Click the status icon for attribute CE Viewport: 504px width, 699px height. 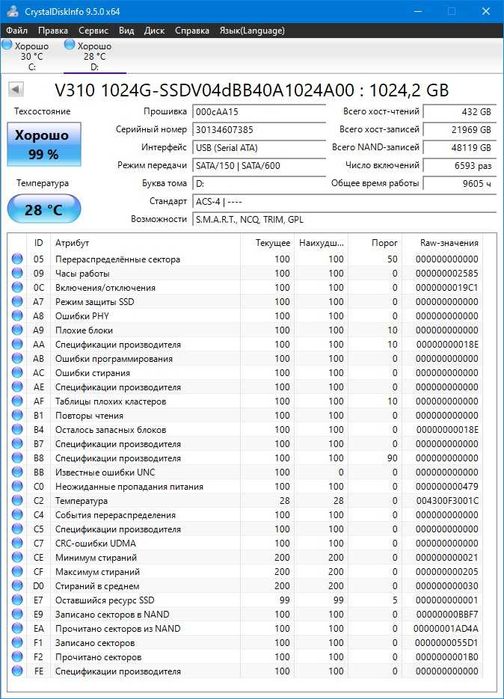click(17, 557)
